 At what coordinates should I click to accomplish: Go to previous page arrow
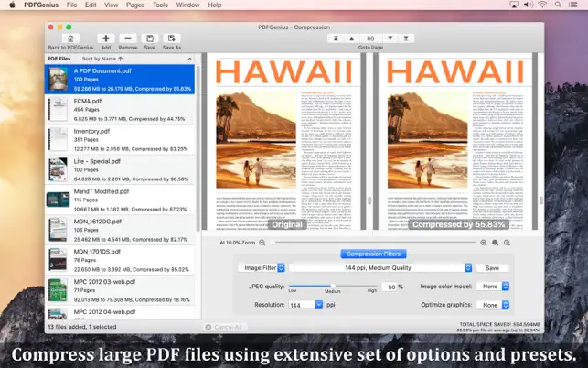[351, 38]
